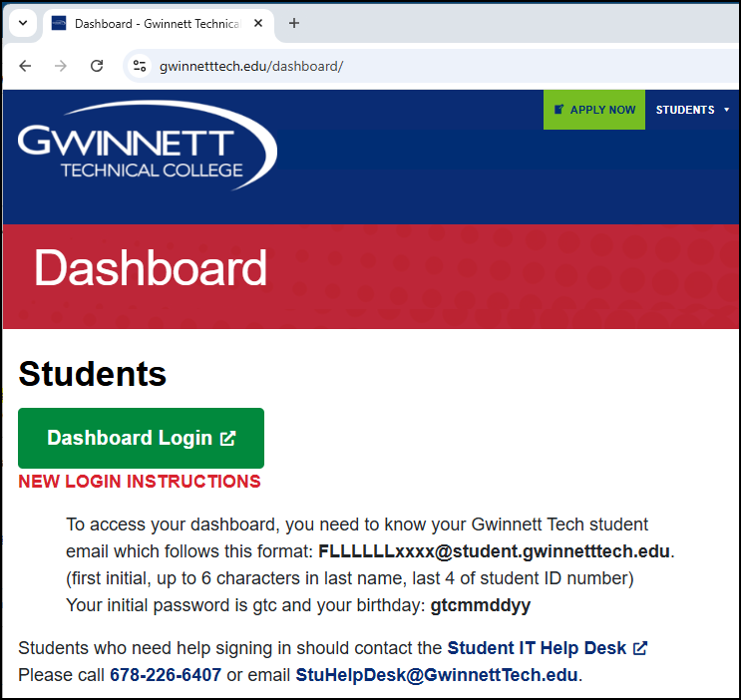741x700 pixels.
Task: Select the Dashboard - Gwinnett Technical tab
Action: [159, 24]
